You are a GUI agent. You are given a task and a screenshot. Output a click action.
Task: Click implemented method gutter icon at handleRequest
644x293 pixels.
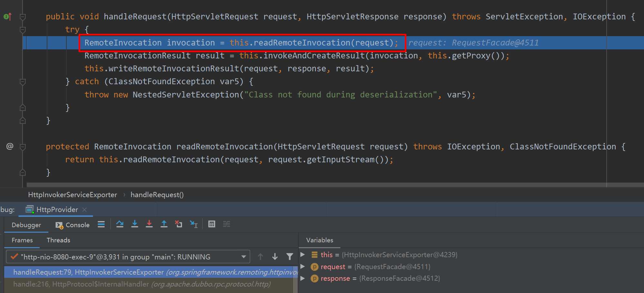coord(8,16)
